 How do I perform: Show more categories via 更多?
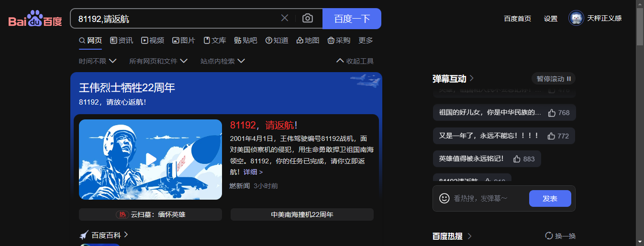[x=366, y=41]
